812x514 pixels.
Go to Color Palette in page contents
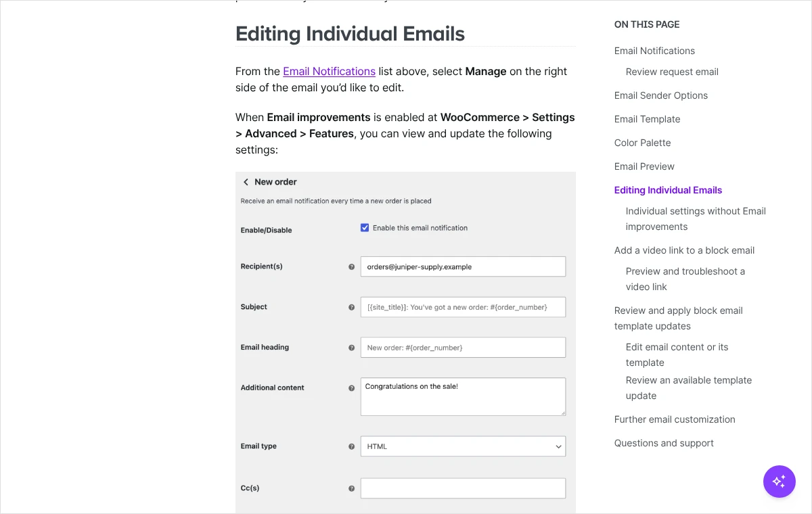tap(643, 143)
